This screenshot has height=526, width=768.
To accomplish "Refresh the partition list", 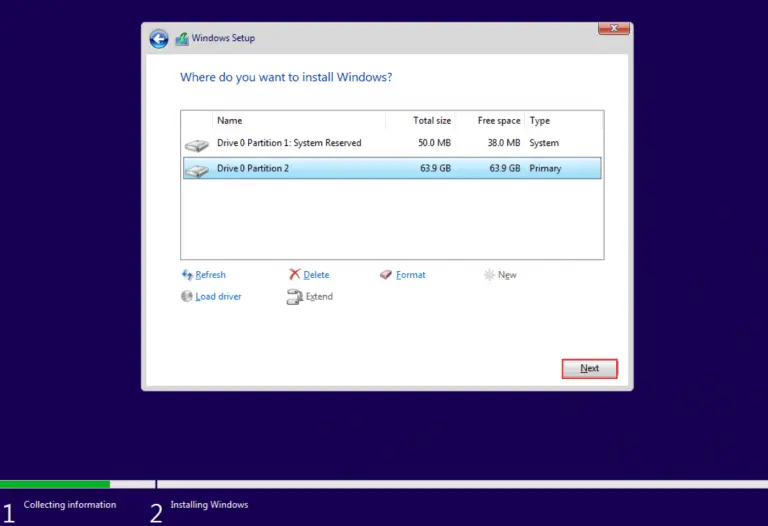I will 210,275.
